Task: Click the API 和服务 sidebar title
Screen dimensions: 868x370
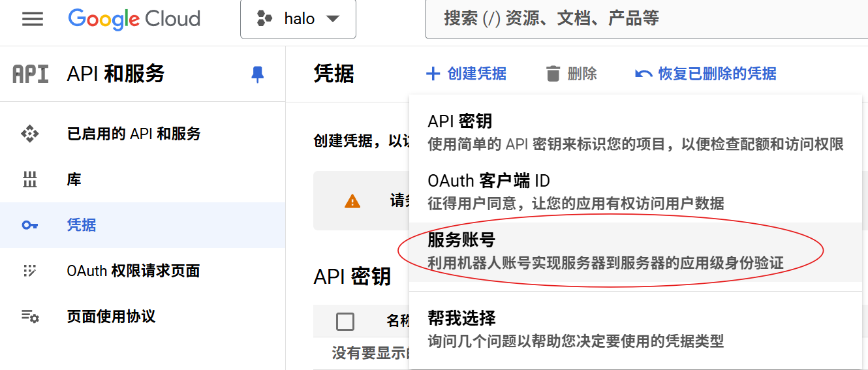Action: (x=116, y=74)
